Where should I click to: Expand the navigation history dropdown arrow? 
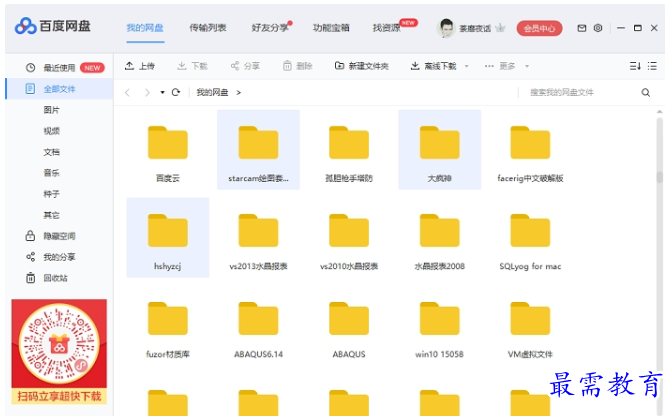click(162, 92)
